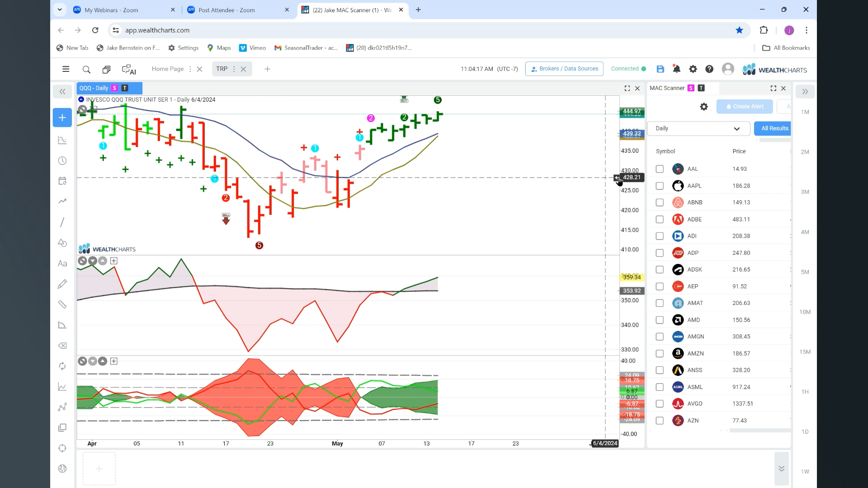
Task: Collapse the left sidebar double chevron
Action: [62, 92]
